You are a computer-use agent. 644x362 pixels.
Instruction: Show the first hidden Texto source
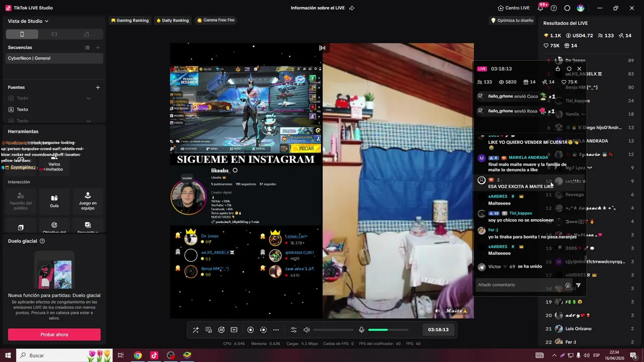pos(89,98)
